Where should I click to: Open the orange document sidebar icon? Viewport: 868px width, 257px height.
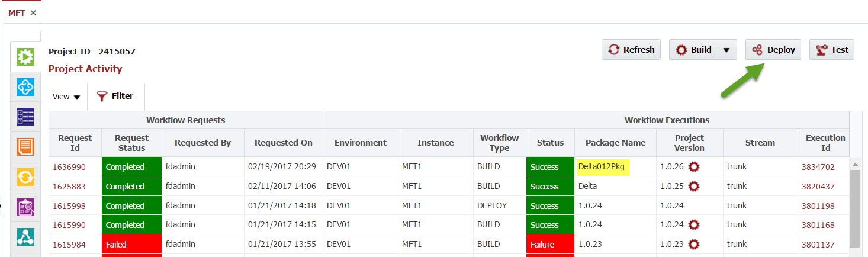[25, 147]
